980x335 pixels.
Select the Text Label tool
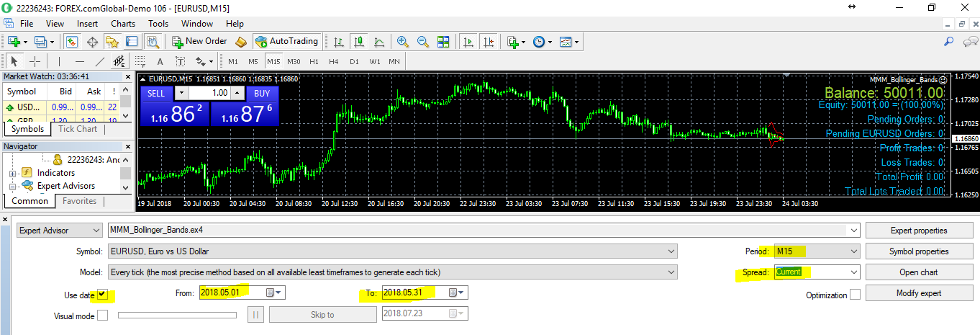[x=180, y=61]
